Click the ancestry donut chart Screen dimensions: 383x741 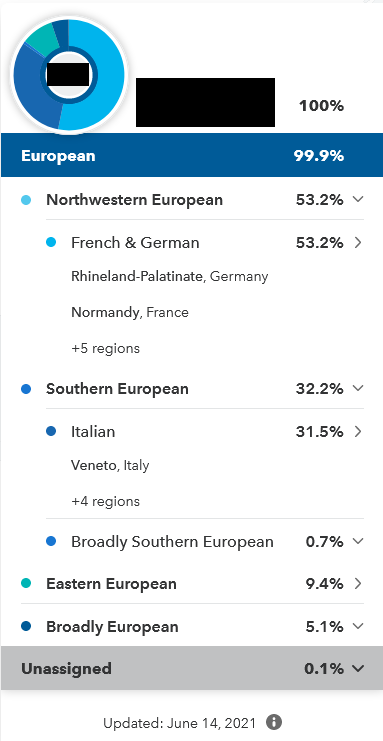(69, 75)
